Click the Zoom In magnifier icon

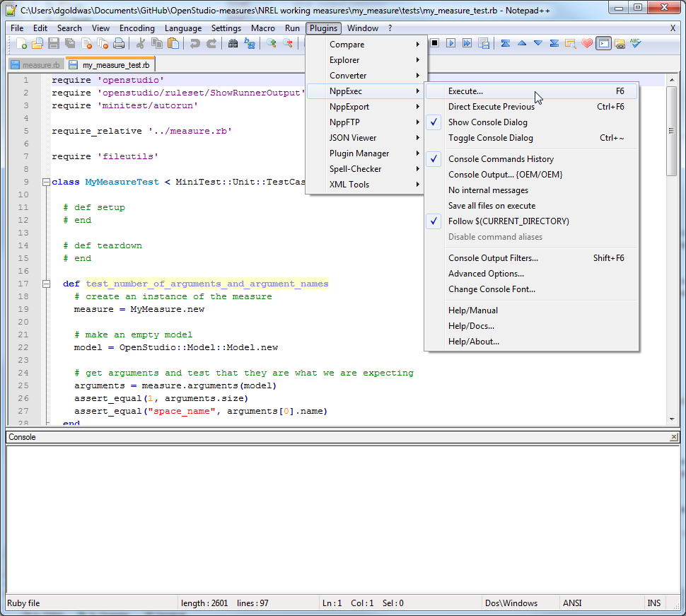click(271, 43)
